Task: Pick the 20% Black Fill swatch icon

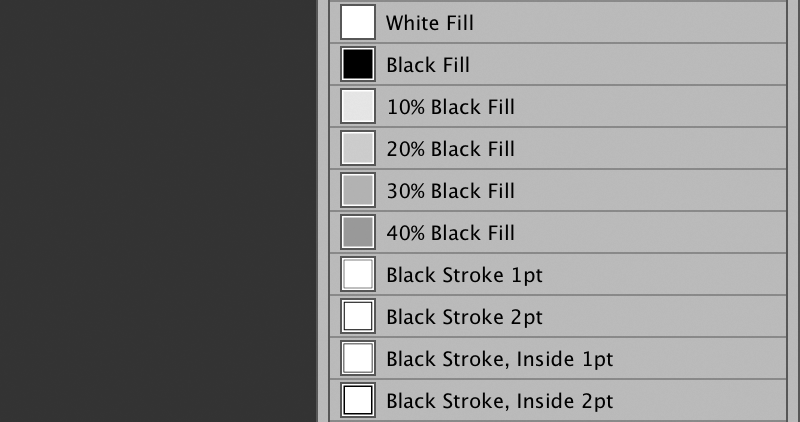Action: coord(358,148)
